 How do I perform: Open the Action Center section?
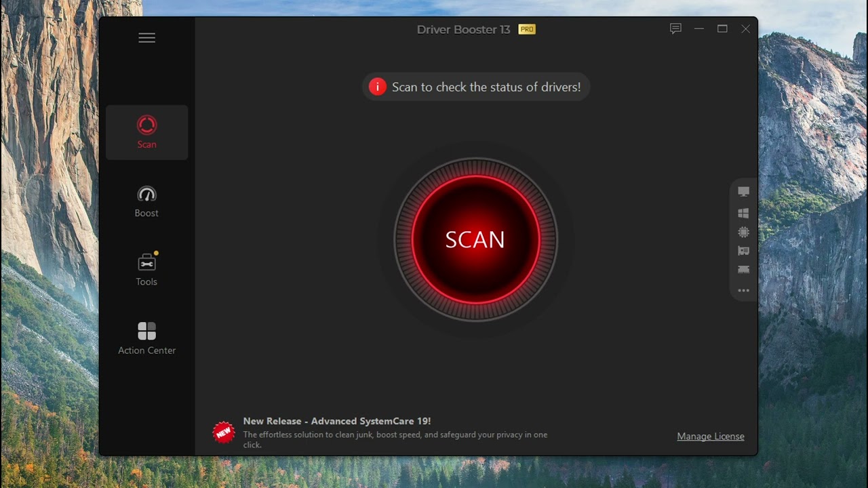click(146, 338)
